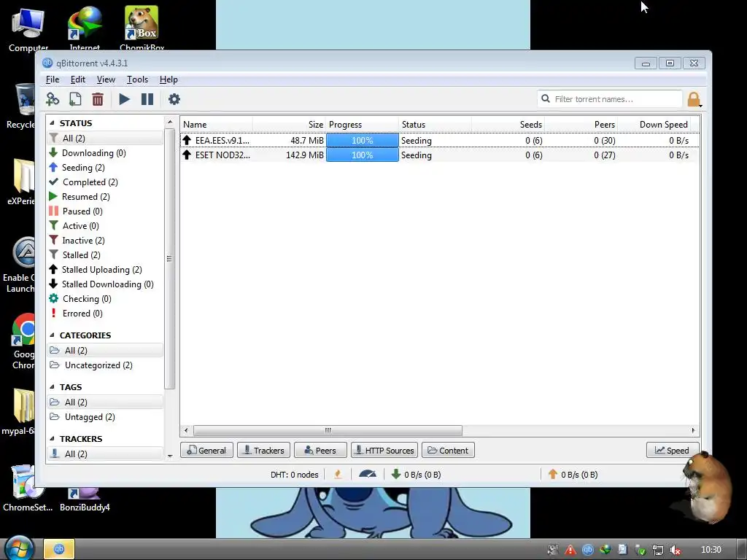747x560 pixels.
Task: Collapse the STATUS section
Action: [52, 122]
